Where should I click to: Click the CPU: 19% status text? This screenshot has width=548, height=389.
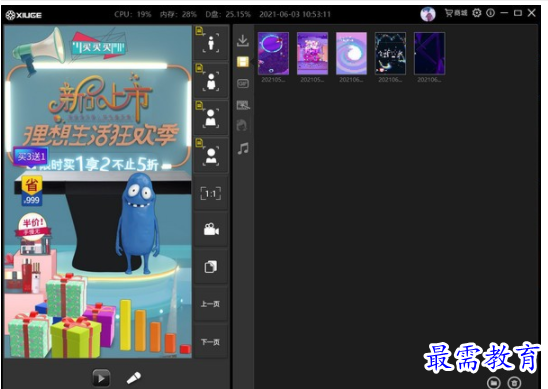133,14
